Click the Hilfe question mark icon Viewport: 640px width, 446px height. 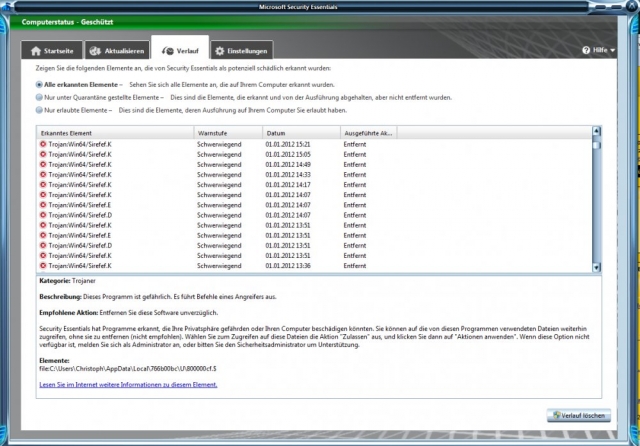[586, 50]
